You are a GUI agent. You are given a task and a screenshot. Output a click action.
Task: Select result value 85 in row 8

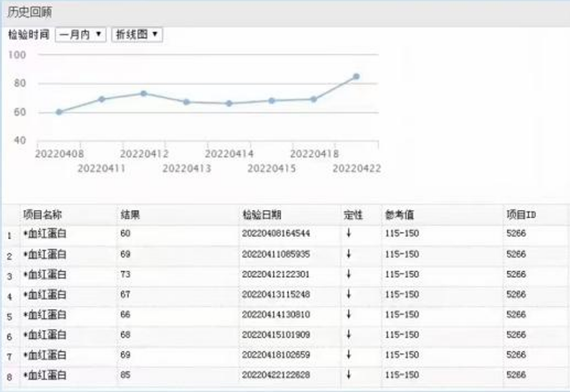click(125, 375)
